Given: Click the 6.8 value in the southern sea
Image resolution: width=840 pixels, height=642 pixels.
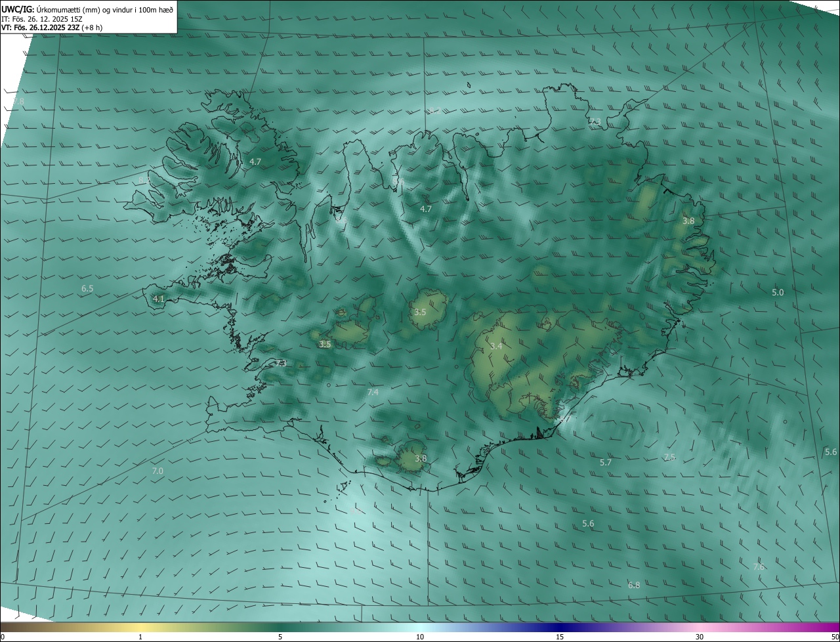Looking at the screenshot, I should coord(634,585).
